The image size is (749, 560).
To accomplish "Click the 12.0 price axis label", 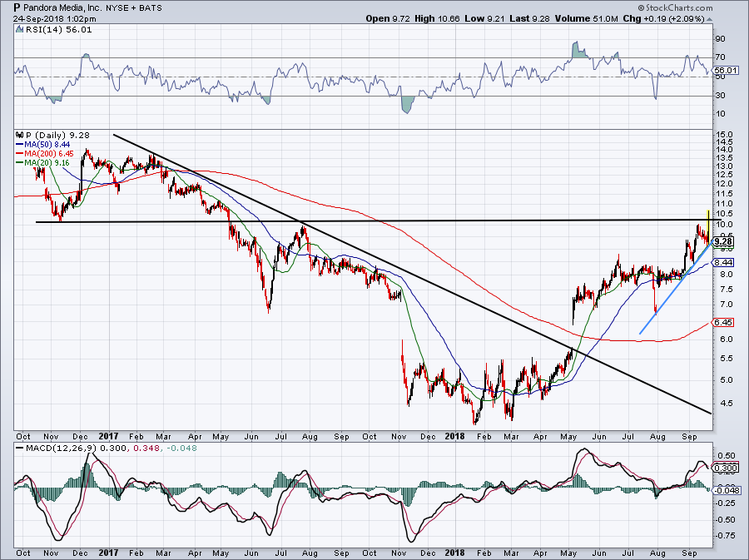I will (723, 184).
